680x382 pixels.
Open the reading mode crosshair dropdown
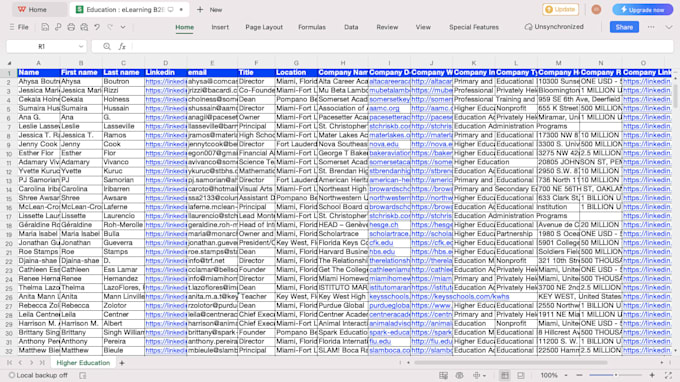click(479, 375)
